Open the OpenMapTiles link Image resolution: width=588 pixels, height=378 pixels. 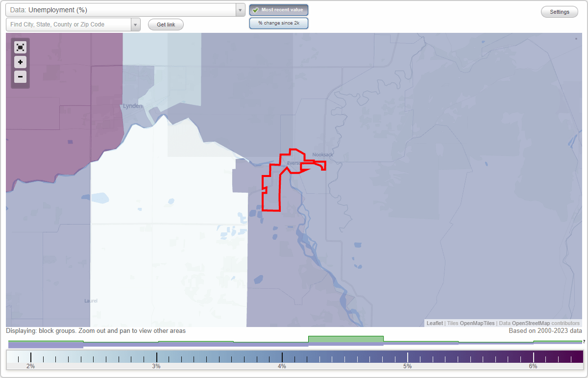click(476, 323)
